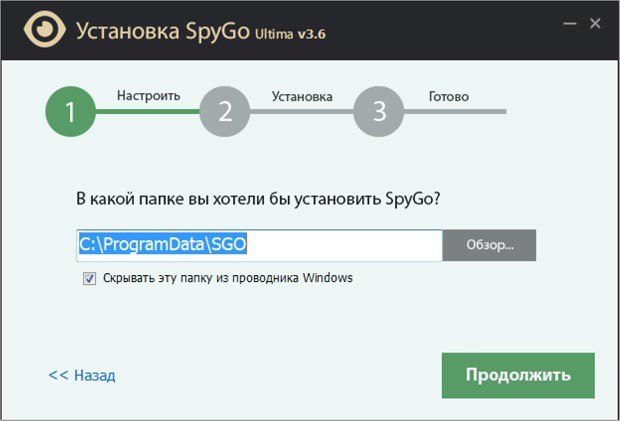
Task: Toggle Скрывать эту папку из проводника checkbox
Action: pos(89,278)
